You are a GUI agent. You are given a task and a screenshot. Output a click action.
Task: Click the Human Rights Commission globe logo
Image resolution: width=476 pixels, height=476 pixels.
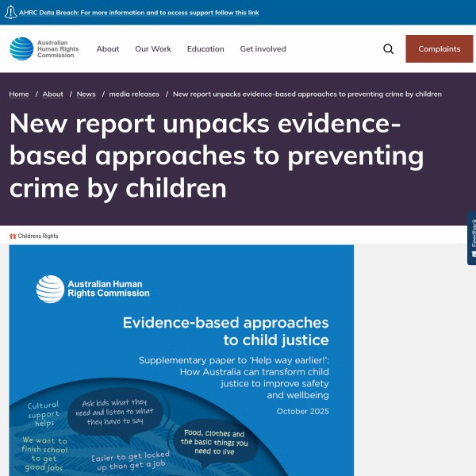(x=21, y=49)
